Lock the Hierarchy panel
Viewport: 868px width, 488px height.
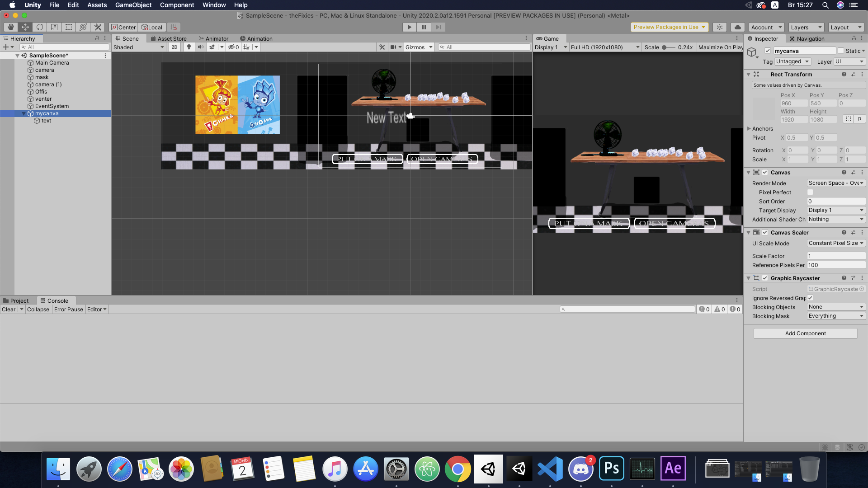[97, 38]
